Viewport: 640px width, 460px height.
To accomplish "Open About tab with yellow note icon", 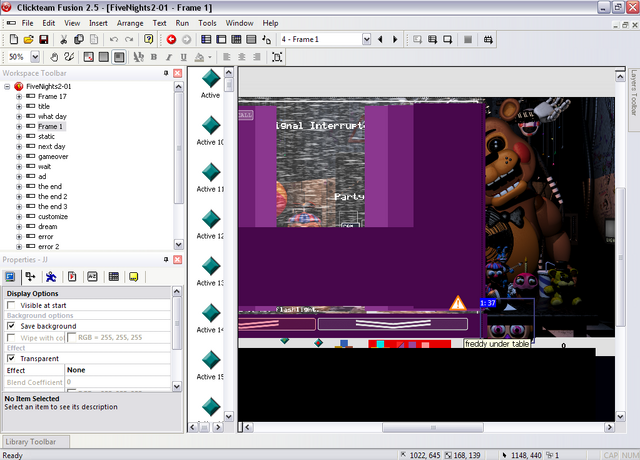I will tap(133, 277).
